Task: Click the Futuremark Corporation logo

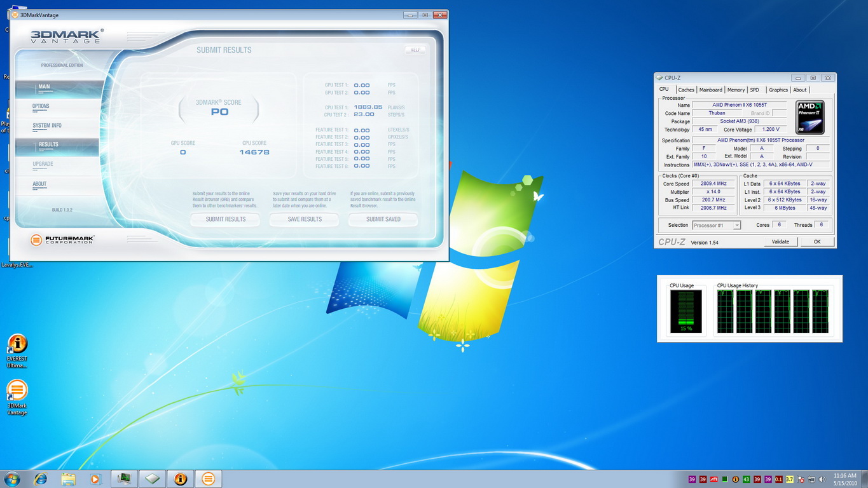Action: tap(62, 240)
